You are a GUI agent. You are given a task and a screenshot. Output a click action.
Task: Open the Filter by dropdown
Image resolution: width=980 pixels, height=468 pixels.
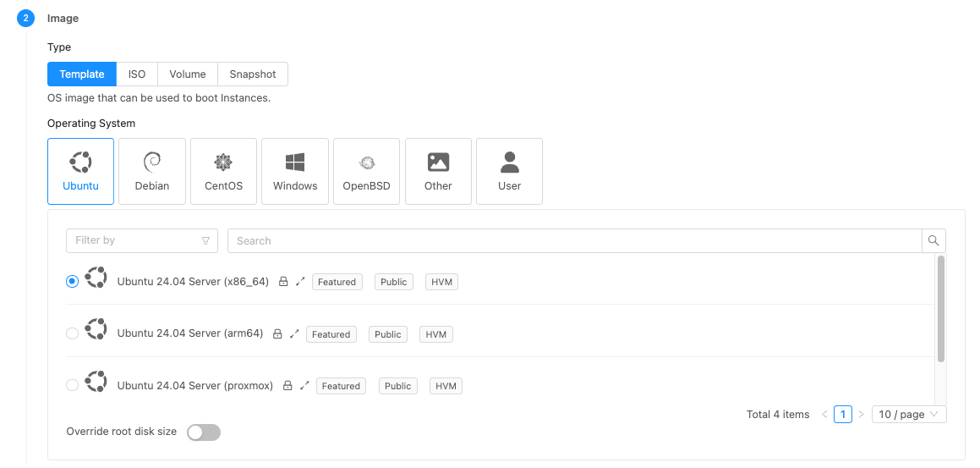(x=142, y=240)
